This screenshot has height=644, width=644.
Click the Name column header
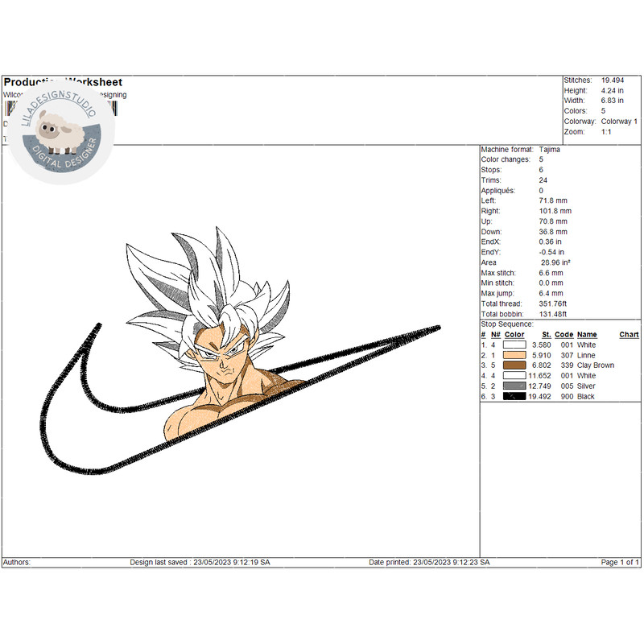pos(587,334)
